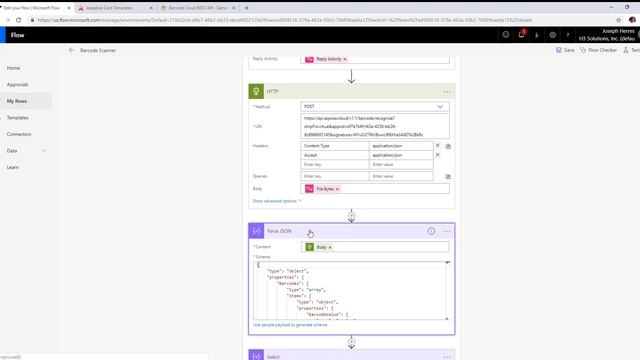Image resolution: width=640 pixels, height=360 pixels.
Task: Click the Content-Type header key field
Action: (335, 146)
